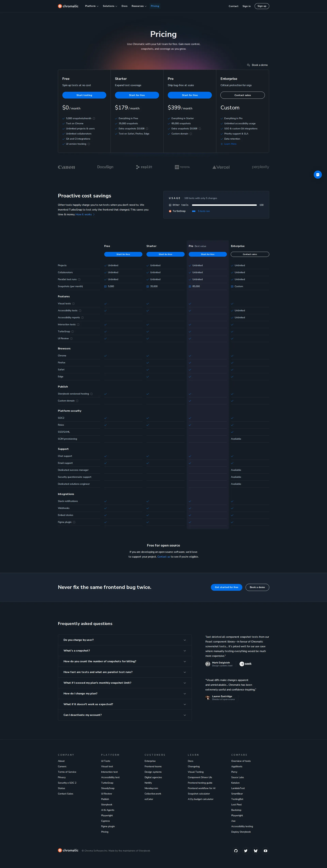Expand 'What if I exceed my plan's monthly snapshot limit?'
The width and height of the screenshot is (327, 868).
click(x=125, y=683)
